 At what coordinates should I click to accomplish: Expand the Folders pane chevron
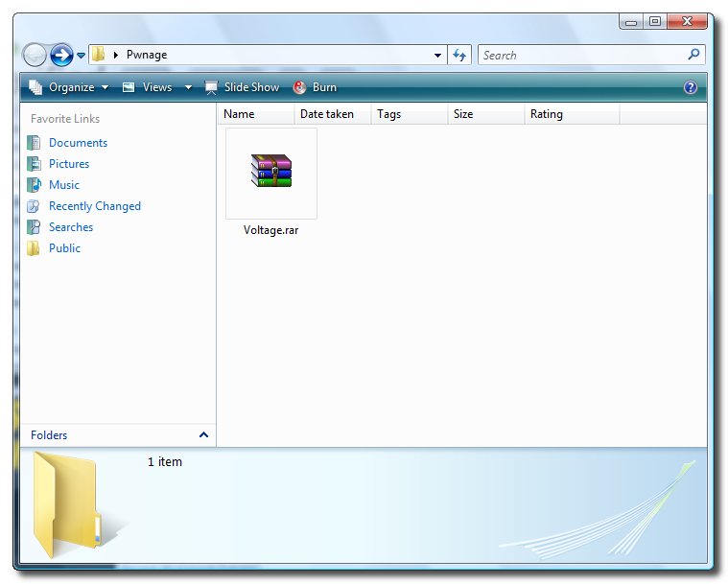pyautogui.click(x=203, y=435)
